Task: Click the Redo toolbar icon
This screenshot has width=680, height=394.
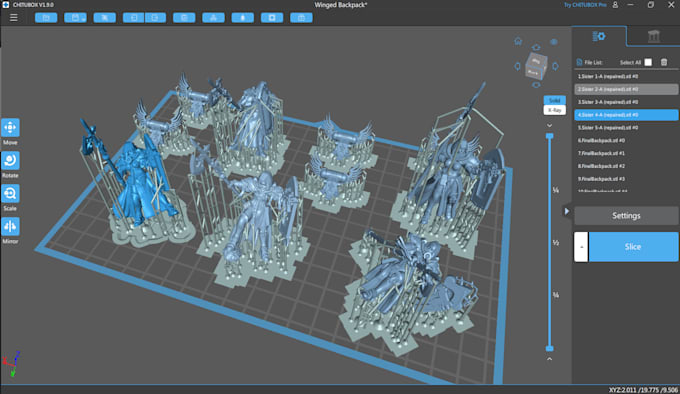Action: coord(155,18)
